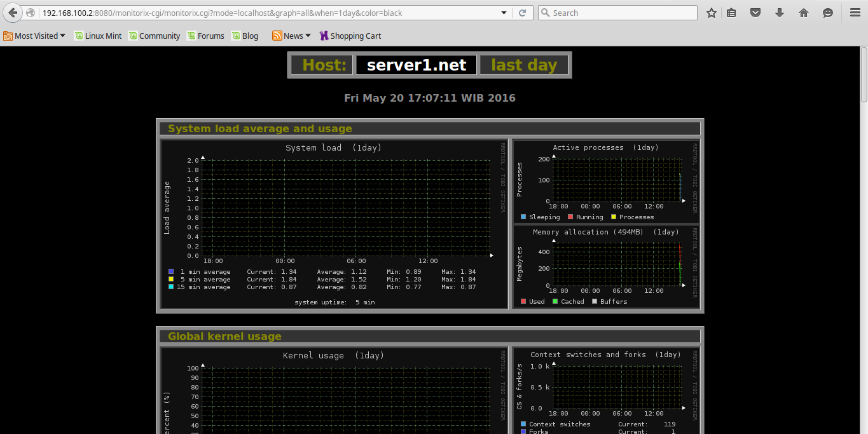Show bookmarks list icon
868x434 pixels.
(x=732, y=13)
